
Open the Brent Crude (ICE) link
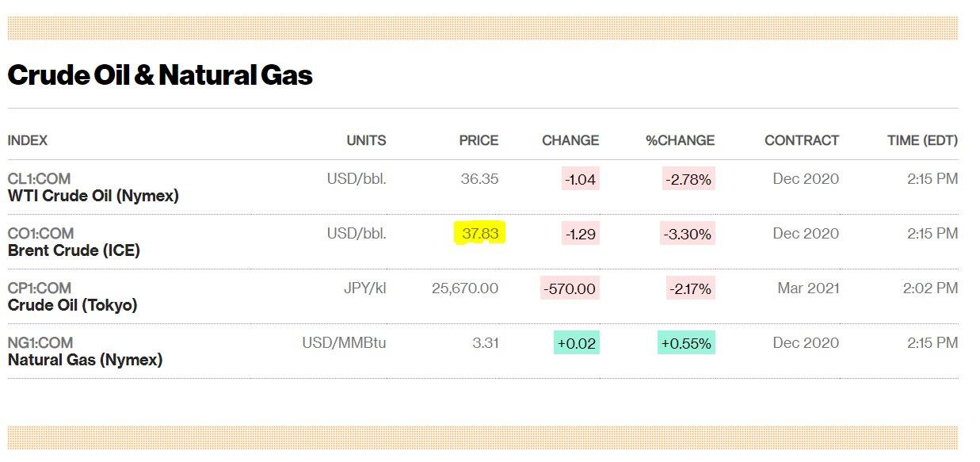coord(74,250)
